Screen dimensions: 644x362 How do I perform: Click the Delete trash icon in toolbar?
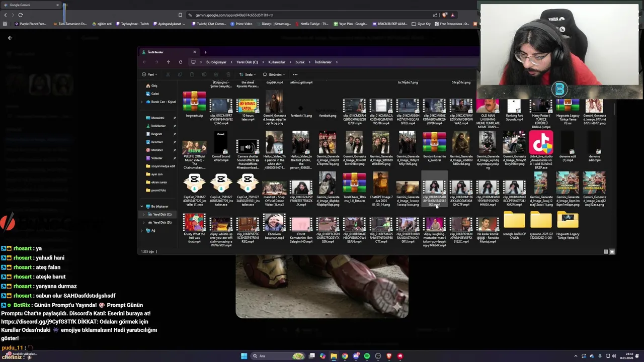(x=228, y=74)
